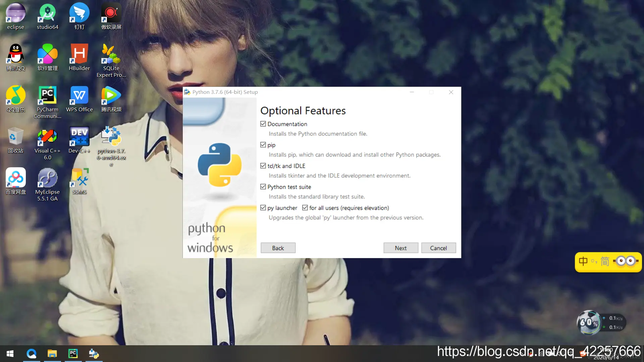Screen dimensions: 644x362
Task: Click the Chinese input mode indicator
Action: (583, 261)
